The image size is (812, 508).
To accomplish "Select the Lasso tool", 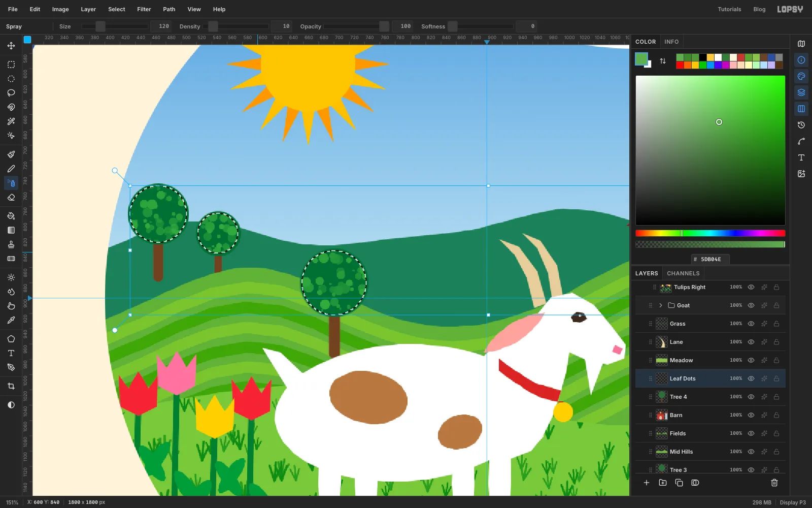I will tap(11, 93).
